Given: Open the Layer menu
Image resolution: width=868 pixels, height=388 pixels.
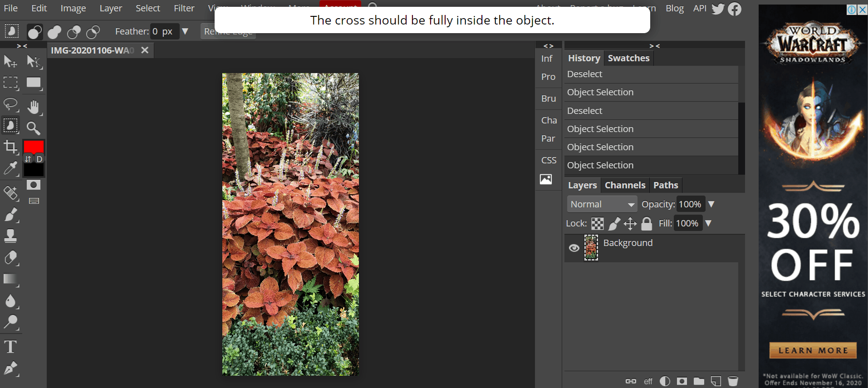Looking at the screenshot, I should pyautogui.click(x=111, y=8).
